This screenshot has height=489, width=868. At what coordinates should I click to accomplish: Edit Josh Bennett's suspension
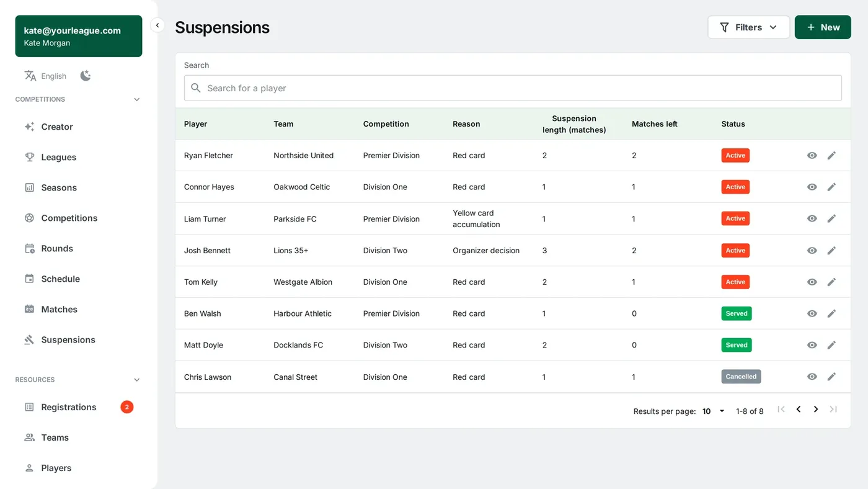point(831,251)
